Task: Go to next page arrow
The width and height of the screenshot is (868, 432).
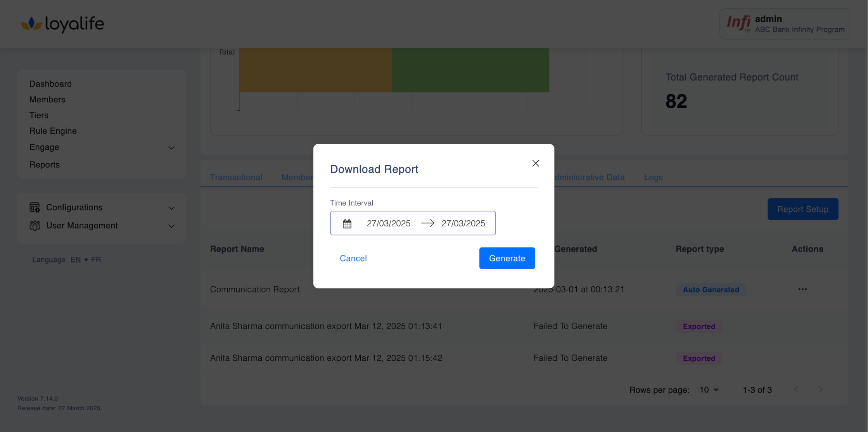Action: pyautogui.click(x=820, y=390)
